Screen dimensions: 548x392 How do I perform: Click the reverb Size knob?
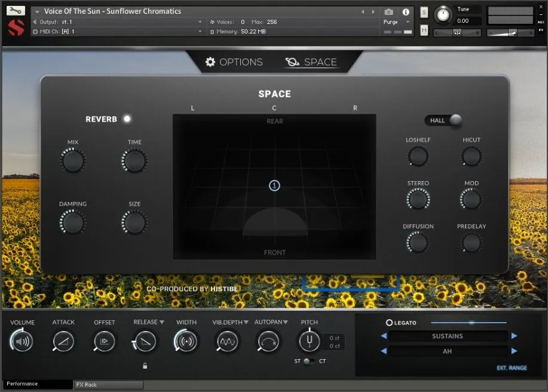134,222
